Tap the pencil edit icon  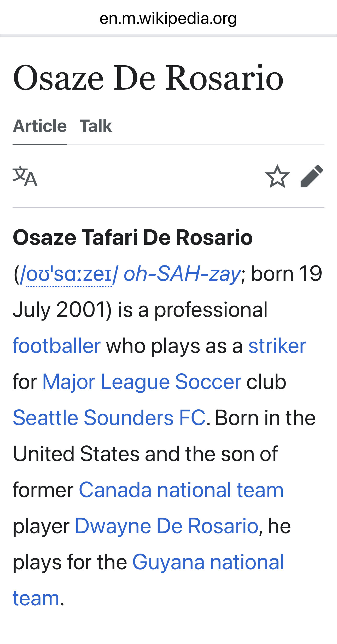point(312,176)
